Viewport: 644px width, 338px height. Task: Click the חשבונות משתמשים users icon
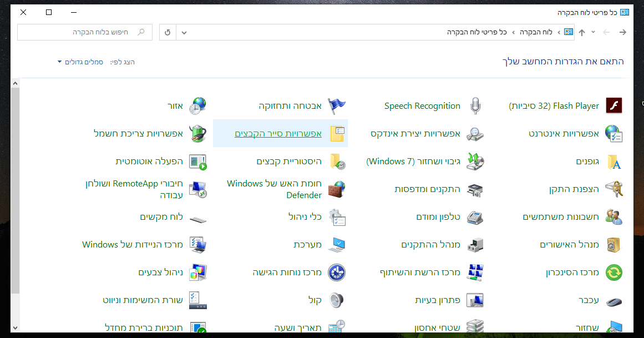[x=614, y=216]
